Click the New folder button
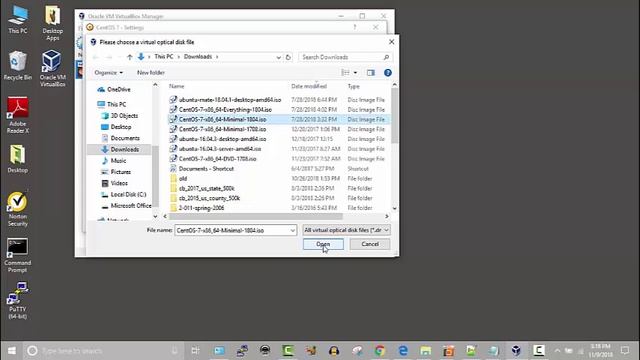This screenshot has width=640, height=360. point(151,73)
